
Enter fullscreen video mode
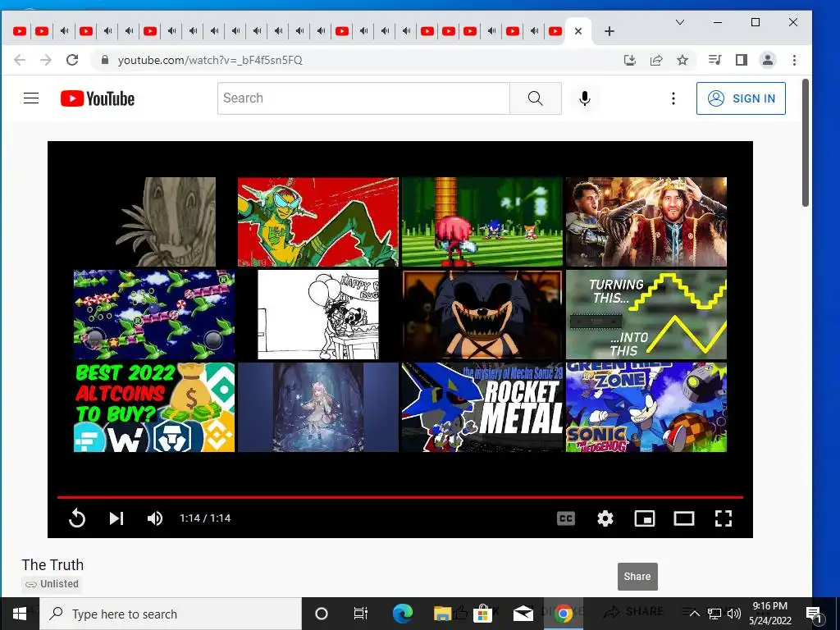[x=724, y=518]
